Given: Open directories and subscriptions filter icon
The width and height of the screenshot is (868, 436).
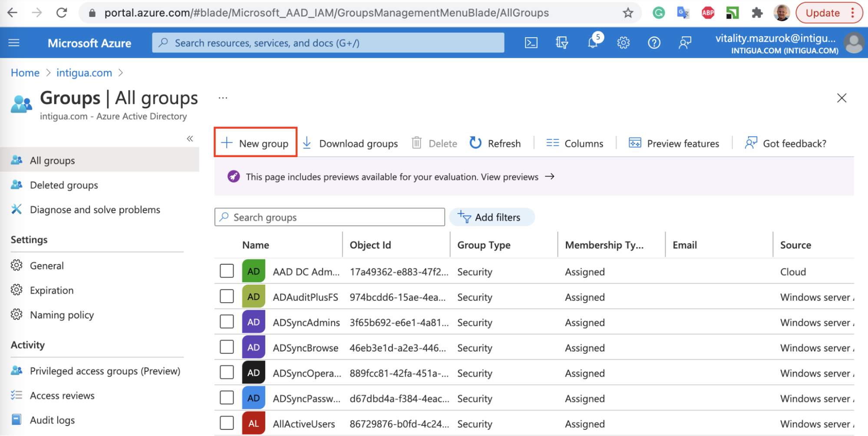Looking at the screenshot, I should tap(562, 43).
